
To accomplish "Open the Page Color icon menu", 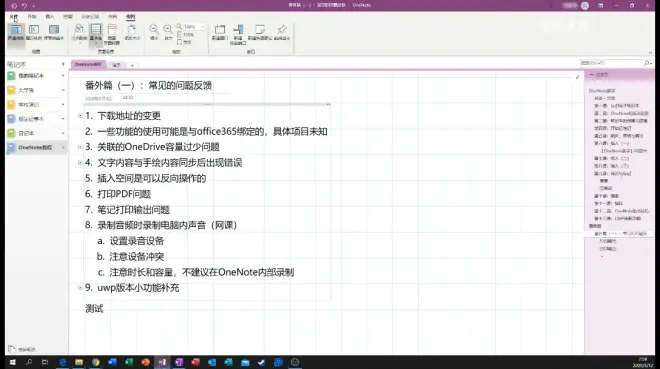I will [79, 33].
